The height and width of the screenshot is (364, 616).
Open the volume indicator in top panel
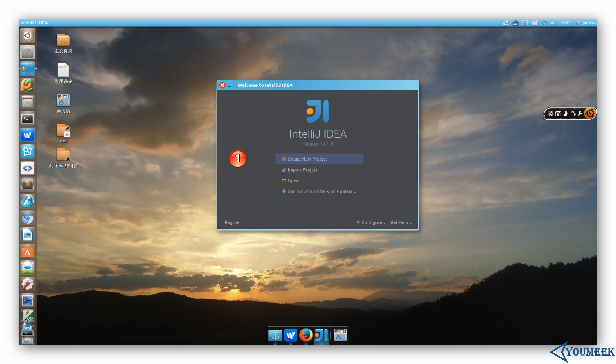click(553, 23)
